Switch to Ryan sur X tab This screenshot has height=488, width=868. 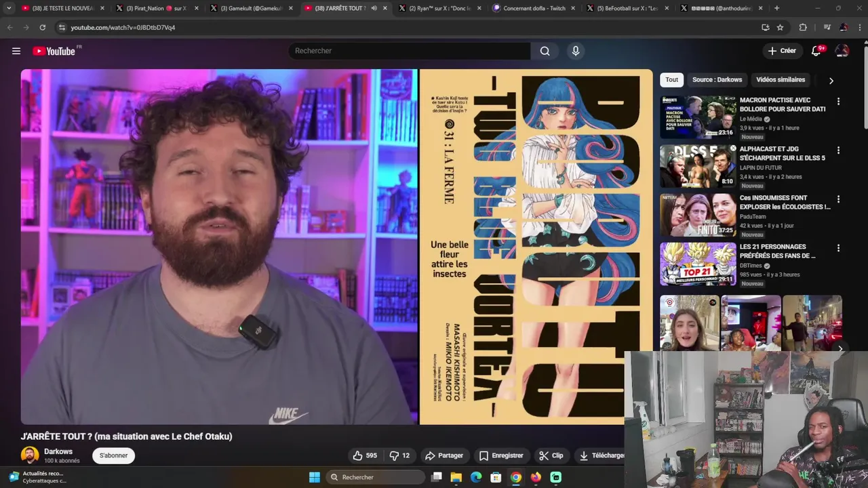[439, 8]
